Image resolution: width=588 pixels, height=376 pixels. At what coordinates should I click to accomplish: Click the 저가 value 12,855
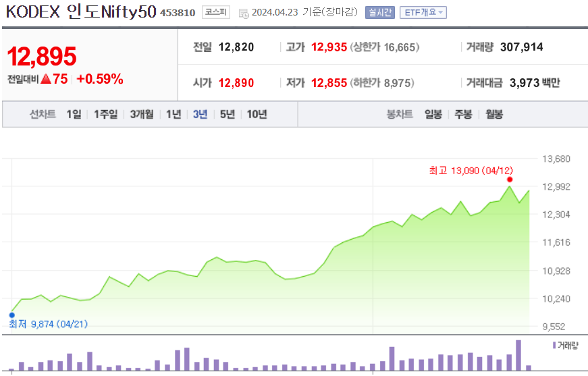pos(329,83)
